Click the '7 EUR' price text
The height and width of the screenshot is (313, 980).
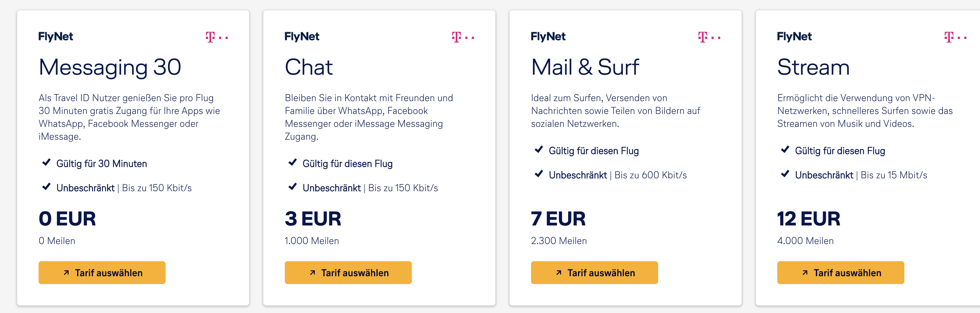[558, 219]
